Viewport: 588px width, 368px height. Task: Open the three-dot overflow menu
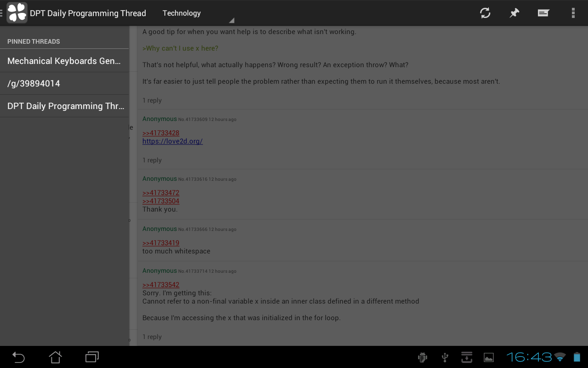tap(573, 13)
